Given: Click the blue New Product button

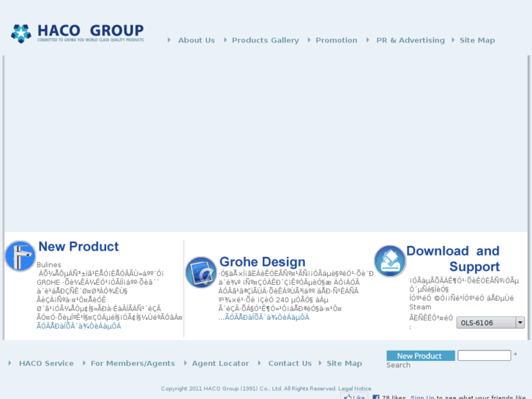Looking at the screenshot, I should pyautogui.click(x=421, y=356).
